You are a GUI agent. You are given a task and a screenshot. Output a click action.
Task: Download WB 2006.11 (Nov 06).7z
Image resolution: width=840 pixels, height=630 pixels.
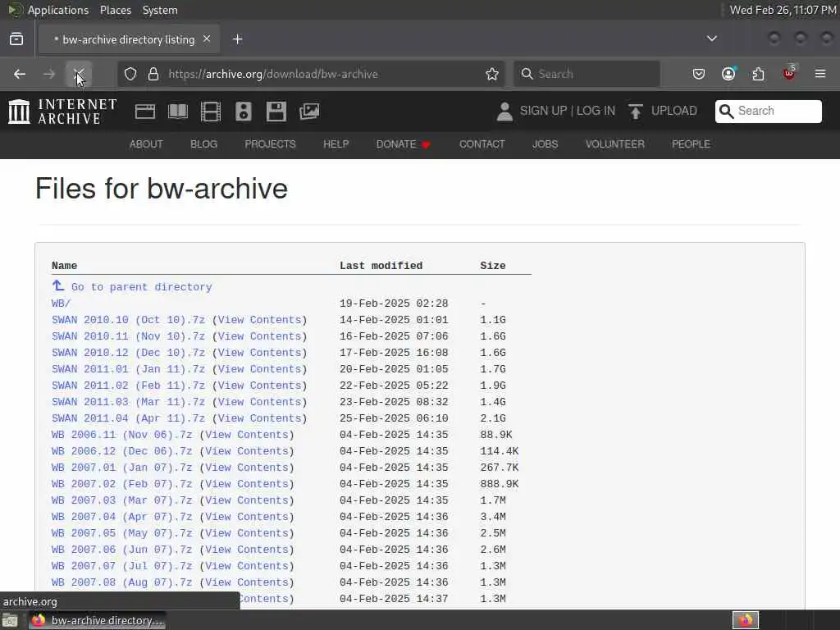[121, 435]
